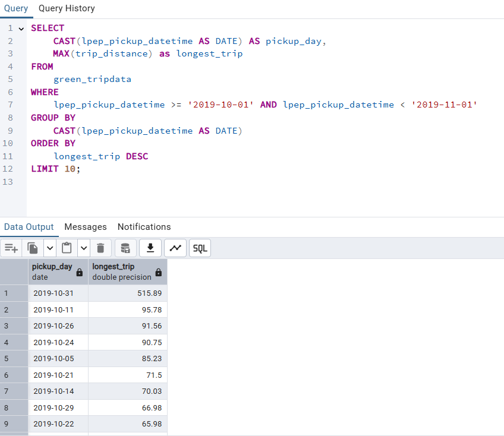Click the Delete trash icon

pyautogui.click(x=100, y=248)
